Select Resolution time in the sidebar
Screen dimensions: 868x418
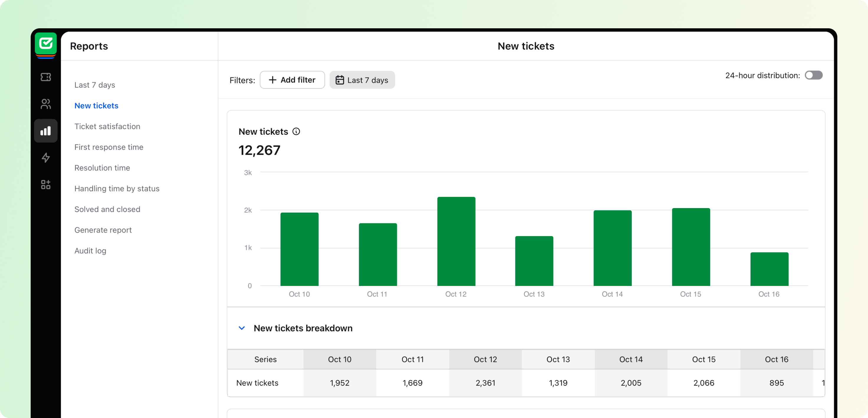click(x=102, y=168)
